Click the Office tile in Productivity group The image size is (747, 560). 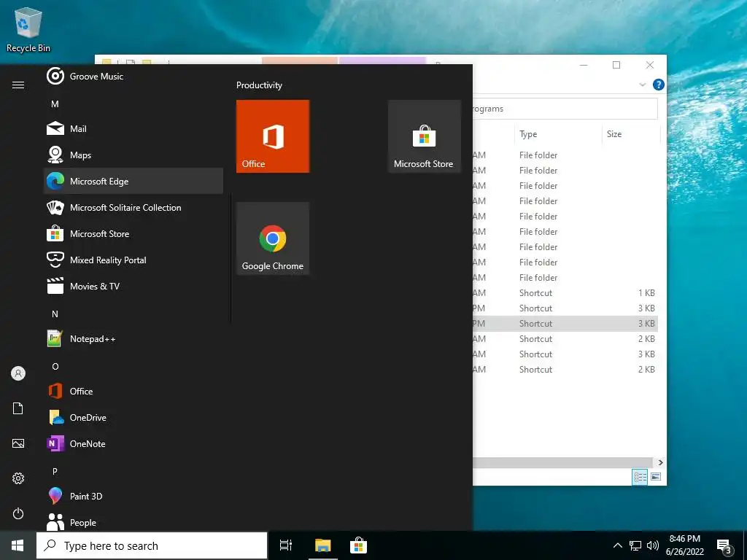tap(273, 136)
